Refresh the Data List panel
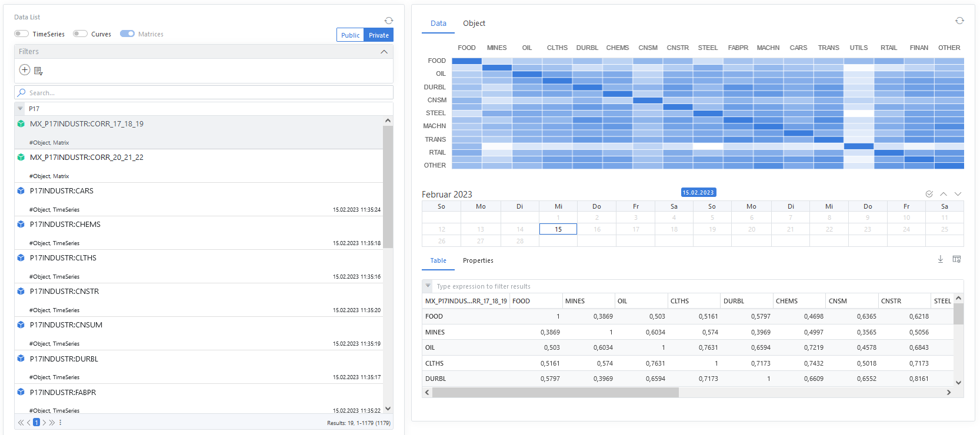This screenshot has width=980, height=435. (x=388, y=21)
